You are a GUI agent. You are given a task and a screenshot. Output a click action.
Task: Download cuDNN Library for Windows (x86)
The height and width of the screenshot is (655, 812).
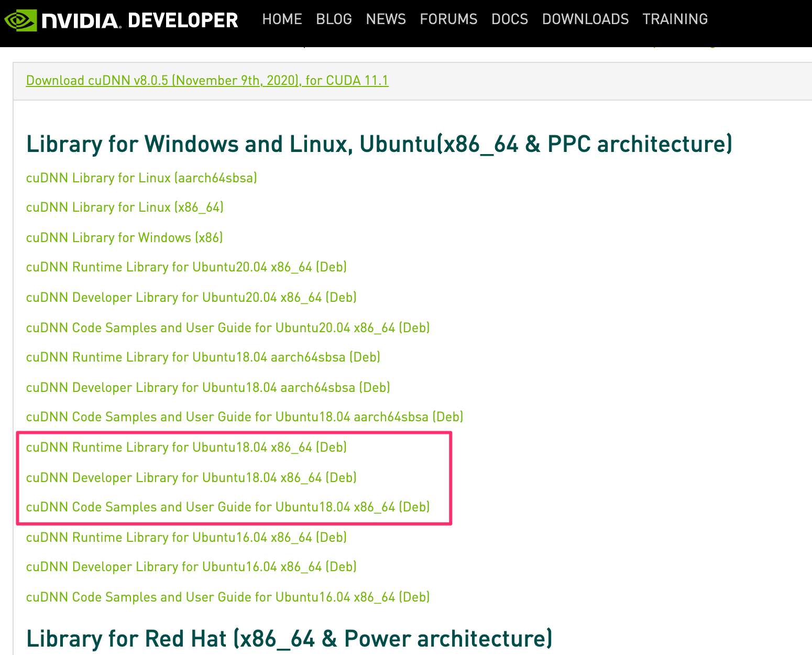click(125, 238)
